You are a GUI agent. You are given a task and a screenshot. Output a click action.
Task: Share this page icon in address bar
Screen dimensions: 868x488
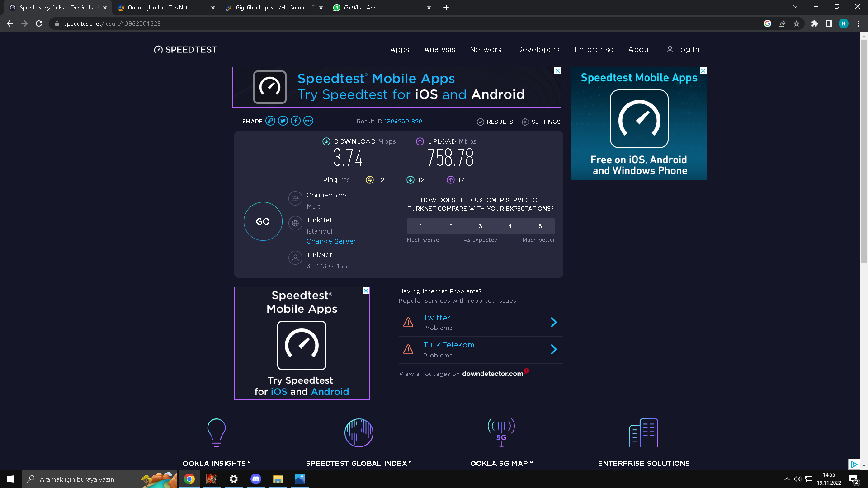pyautogui.click(x=782, y=23)
